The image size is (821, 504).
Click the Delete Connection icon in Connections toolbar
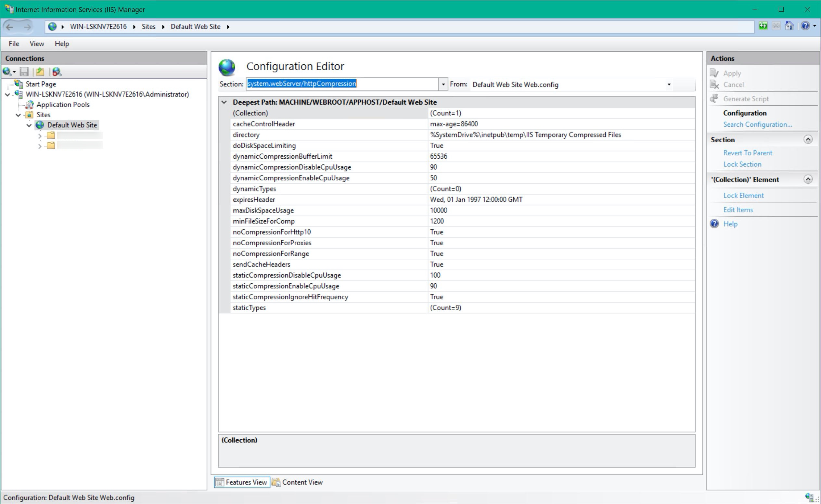[x=57, y=71]
